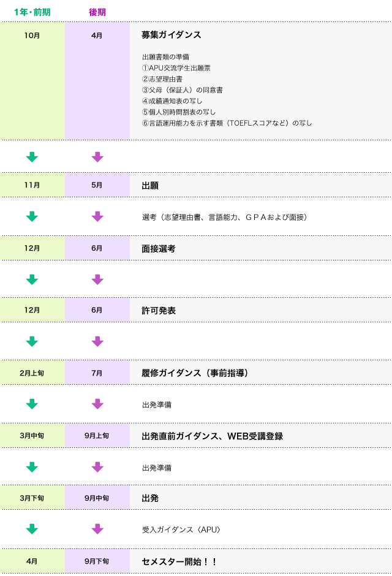Screen dimensions: 392x576
Task: Click the purple arrow below the 7月 cell
Action: pyautogui.click(x=97, y=404)
